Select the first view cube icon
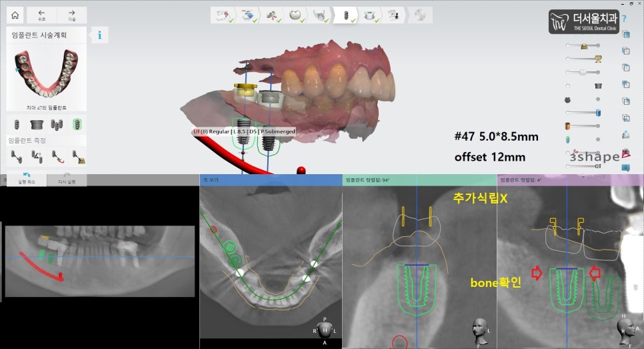644x349 pixels. (626, 34)
